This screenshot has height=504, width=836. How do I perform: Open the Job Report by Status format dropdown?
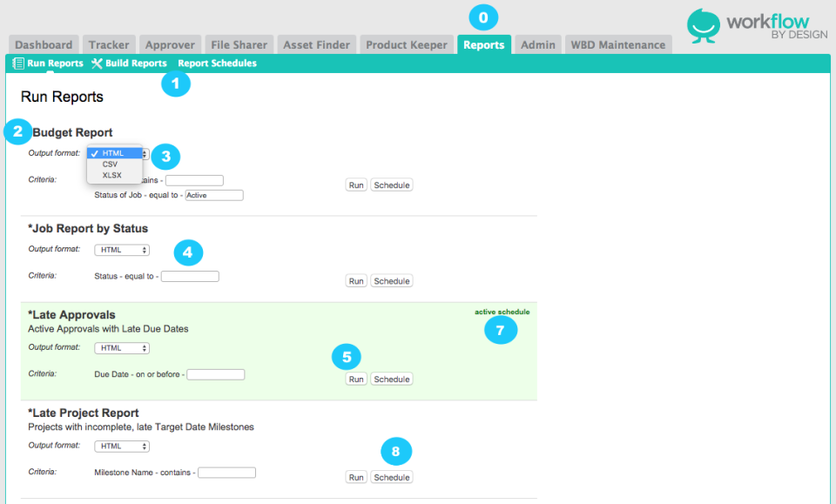coord(121,250)
